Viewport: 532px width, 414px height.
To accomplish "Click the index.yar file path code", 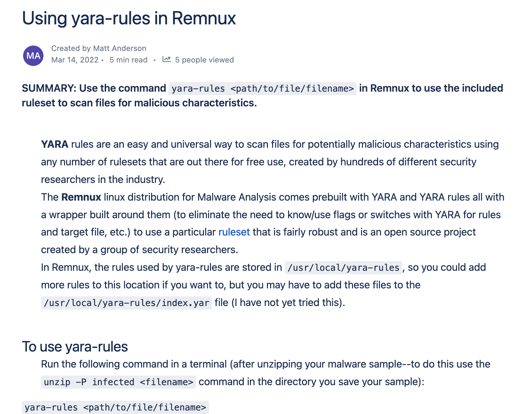I will click(x=126, y=302).
